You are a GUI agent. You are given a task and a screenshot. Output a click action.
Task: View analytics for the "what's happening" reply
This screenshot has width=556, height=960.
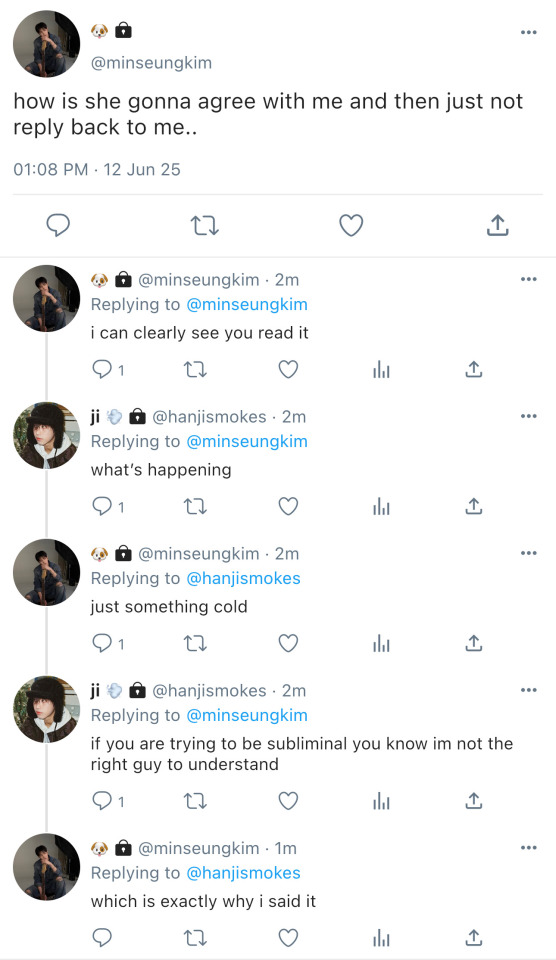pyautogui.click(x=381, y=507)
